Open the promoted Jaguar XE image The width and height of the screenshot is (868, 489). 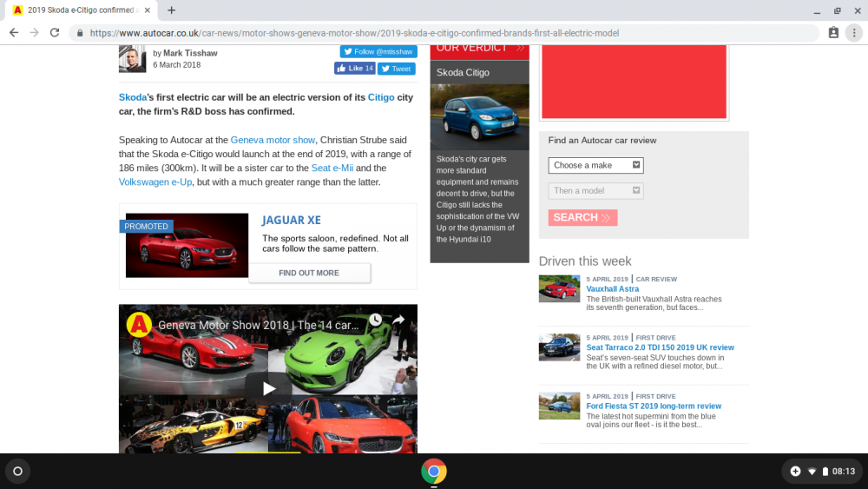(187, 245)
